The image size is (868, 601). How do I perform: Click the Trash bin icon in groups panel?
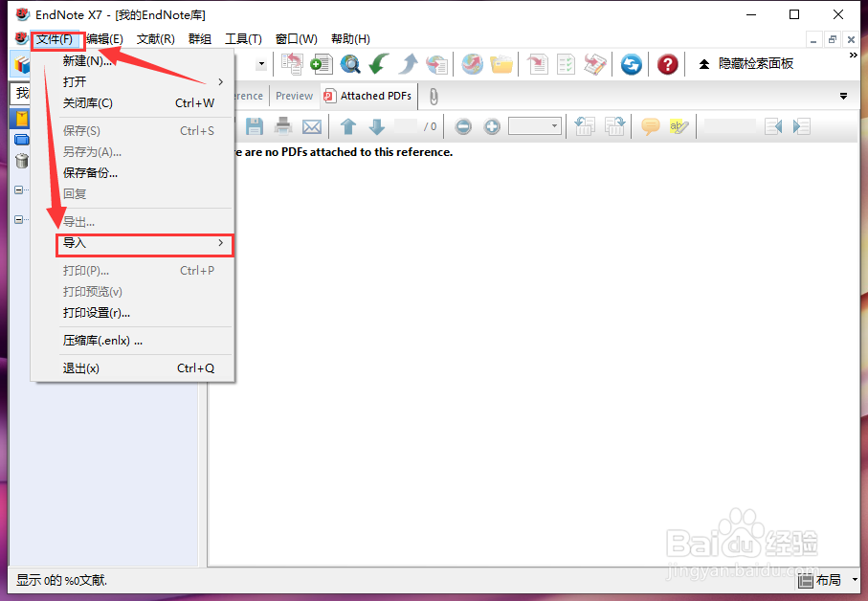(22, 161)
